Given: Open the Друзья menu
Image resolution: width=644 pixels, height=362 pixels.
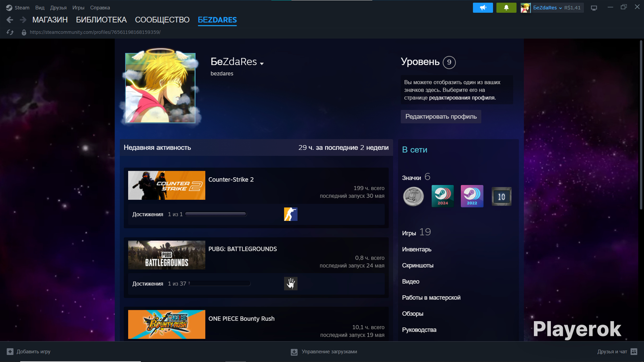Looking at the screenshot, I should [x=58, y=8].
